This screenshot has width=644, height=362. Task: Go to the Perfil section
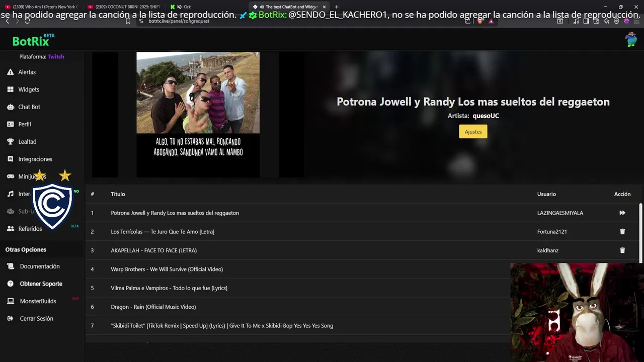[25, 124]
